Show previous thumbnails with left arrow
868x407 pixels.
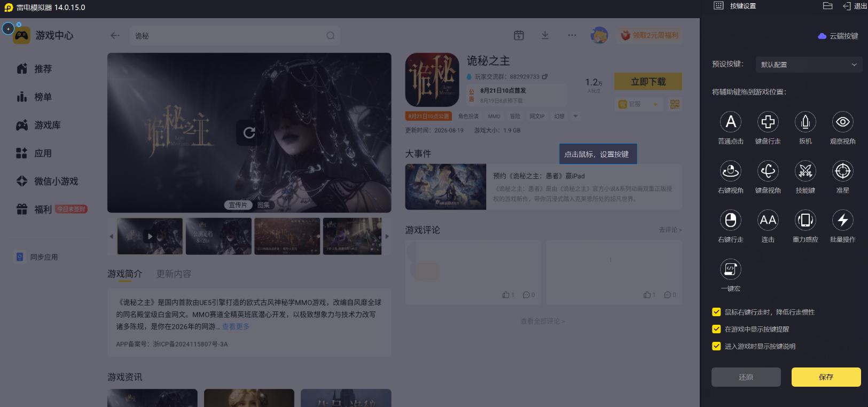111,236
